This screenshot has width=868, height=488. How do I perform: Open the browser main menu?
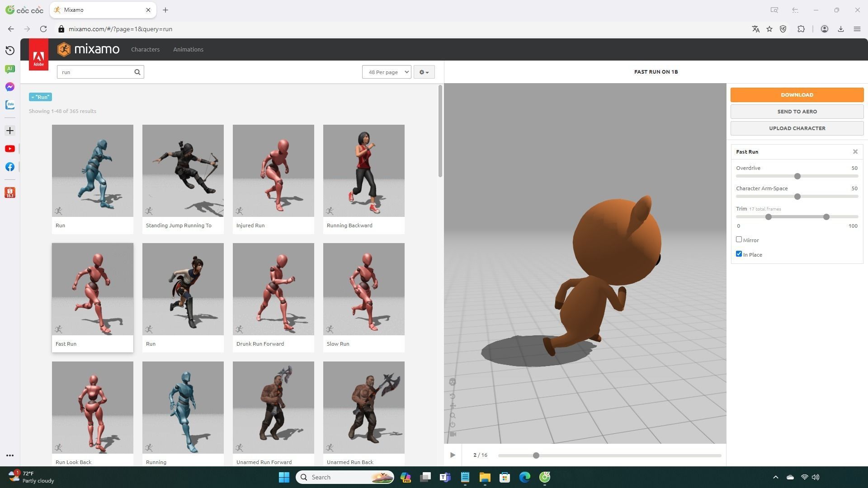[x=857, y=29]
